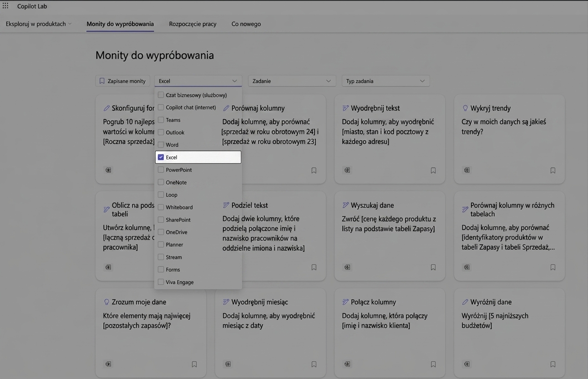
Task: Click Excel icon on Oblicz na podstawie card
Action: [x=108, y=267]
